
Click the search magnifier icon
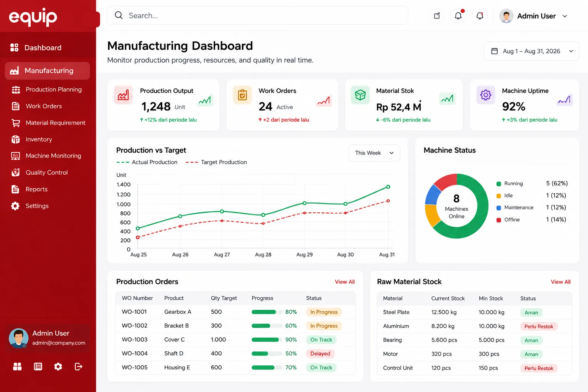coord(119,15)
